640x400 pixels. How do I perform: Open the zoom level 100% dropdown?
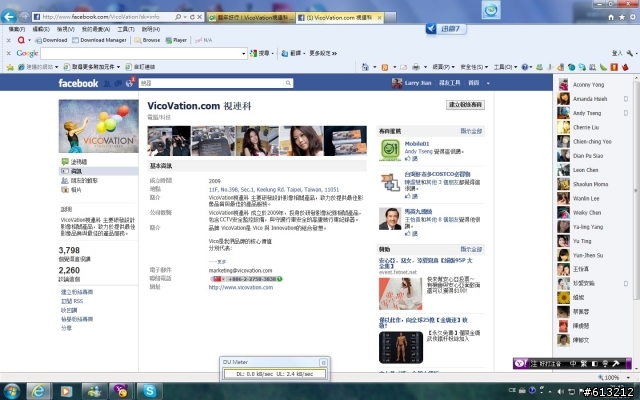(x=629, y=378)
